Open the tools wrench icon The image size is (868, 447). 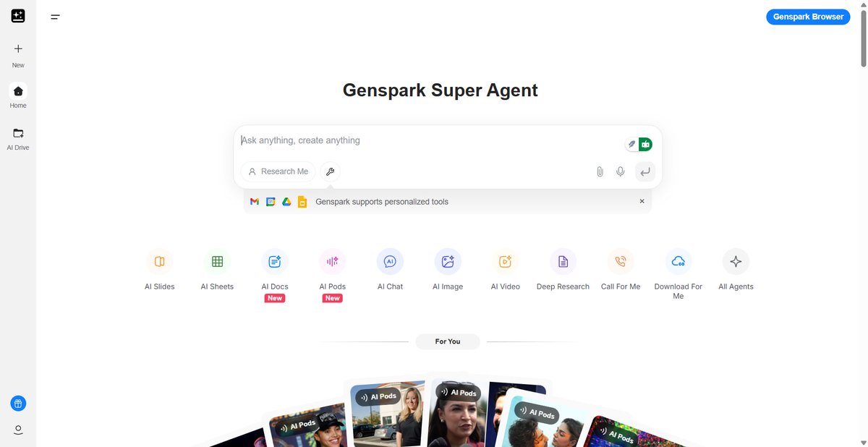tap(330, 171)
